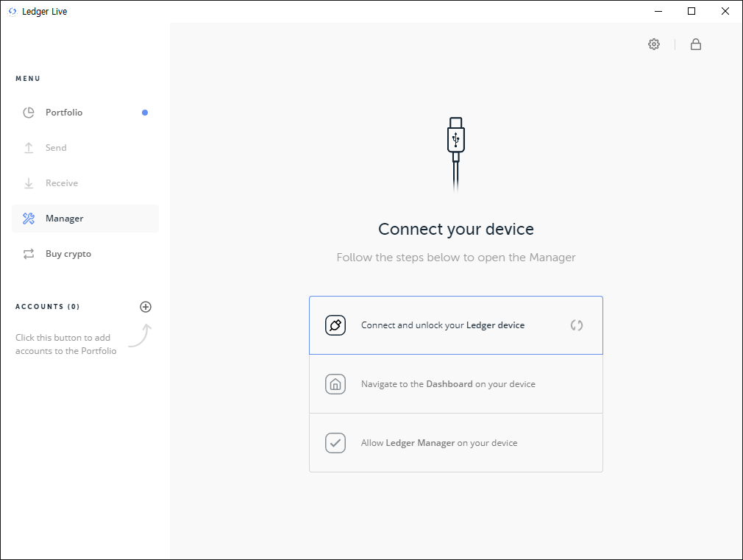This screenshot has height=560, width=743.
Task: Maximize the Ledger Live window
Action: (692, 11)
